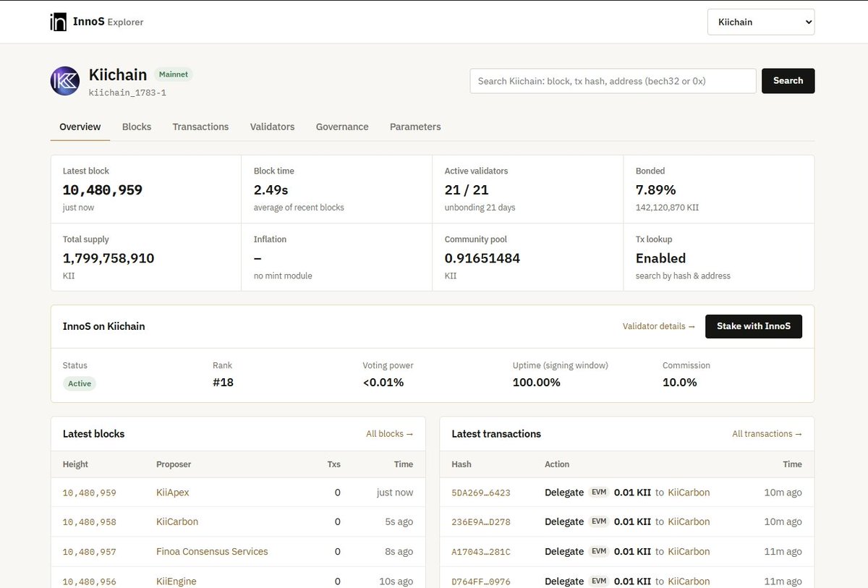Open transaction hash 5DA269…6423
Screen dimensions: 868x588
coord(481,493)
